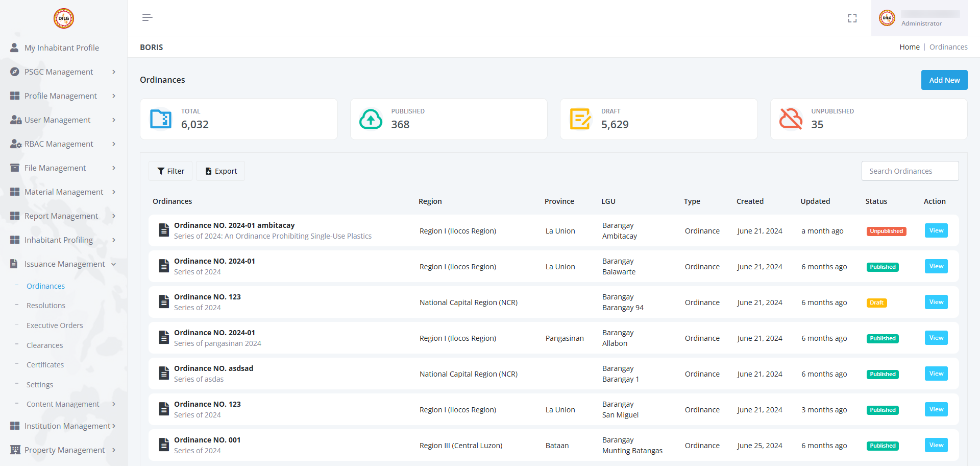The image size is (980, 466).
Task: Open Ordinances submenu item
Action: click(x=45, y=286)
